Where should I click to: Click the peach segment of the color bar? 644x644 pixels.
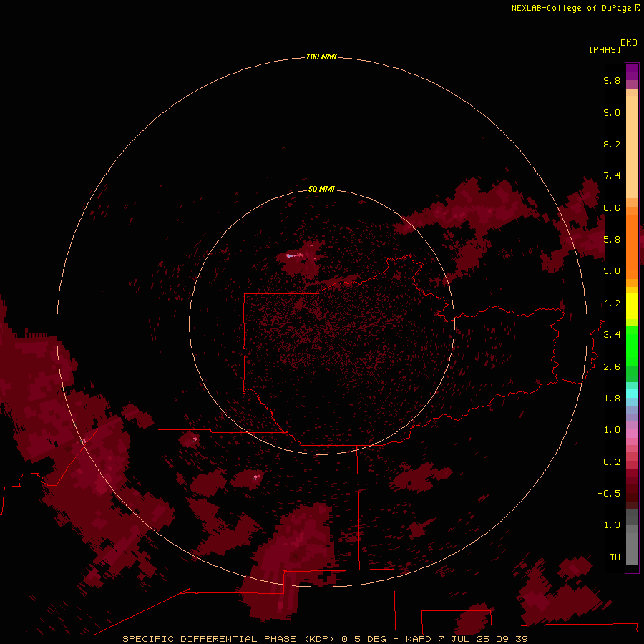click(x=632, y=147)
